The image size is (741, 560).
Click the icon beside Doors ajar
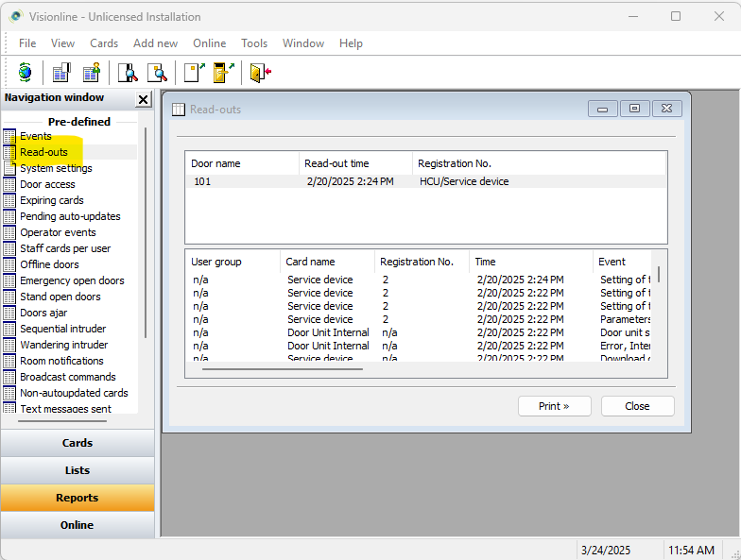point(9,313)
